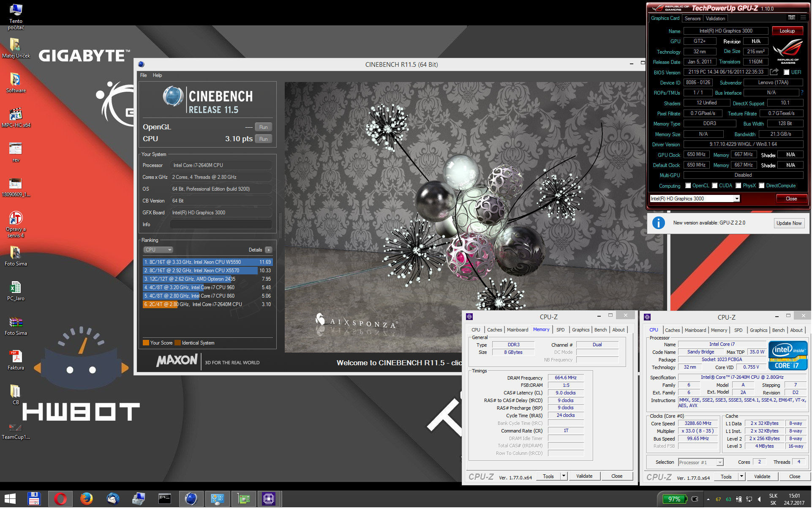
Task: Open the Tools dropdown arrow in CPU-Z Memory window
Action: click(564, 476)
